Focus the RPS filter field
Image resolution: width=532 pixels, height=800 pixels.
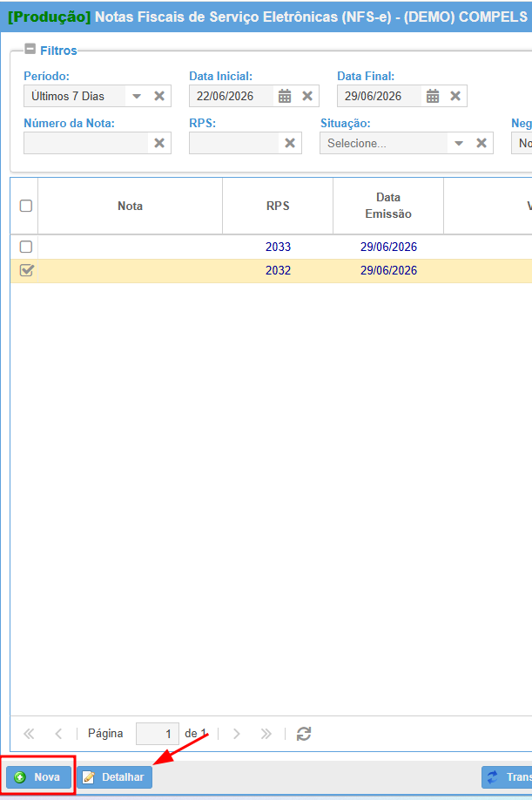pyautogui.click(x=234, y=143)
